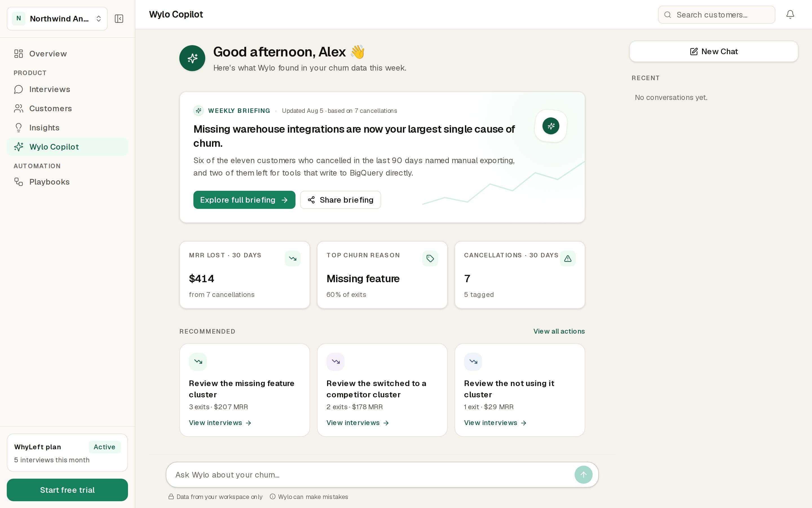This screenshot has height=508, width=812.
Task: Click the MRR Lost trending-down icon
Action: coord(293,258)
